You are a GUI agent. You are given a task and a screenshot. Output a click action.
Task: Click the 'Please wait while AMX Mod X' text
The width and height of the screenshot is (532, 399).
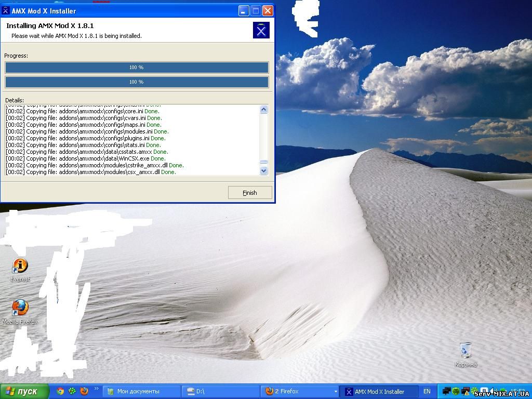pyautogui.click(x=76, y=36)
